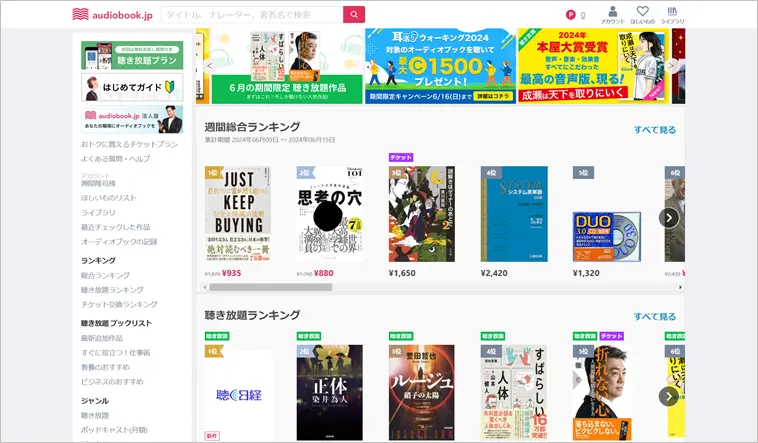Go to the audiobook.jp home logo
This screenshot has height=443, width=758.
click(113, 15)
